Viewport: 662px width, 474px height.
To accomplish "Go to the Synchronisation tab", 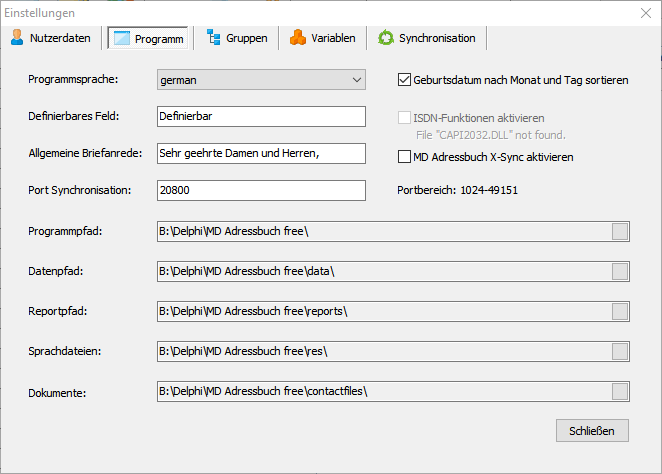I will [426, 38].
